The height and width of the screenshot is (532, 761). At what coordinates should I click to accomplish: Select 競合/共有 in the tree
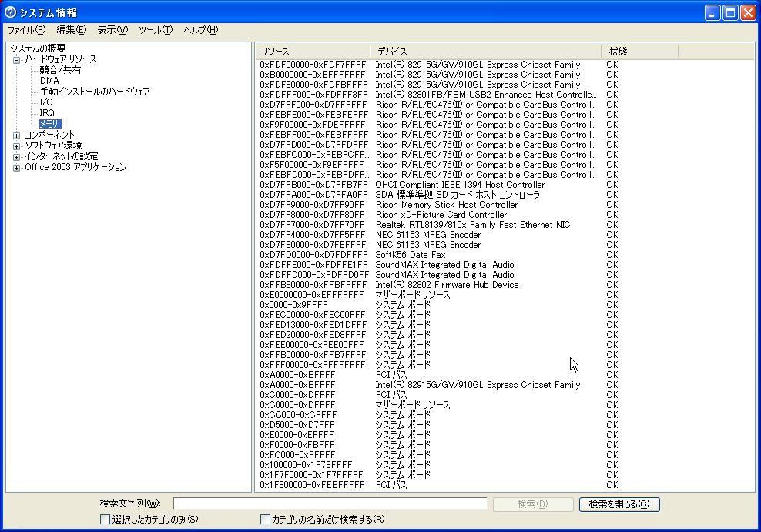[60, 70]
